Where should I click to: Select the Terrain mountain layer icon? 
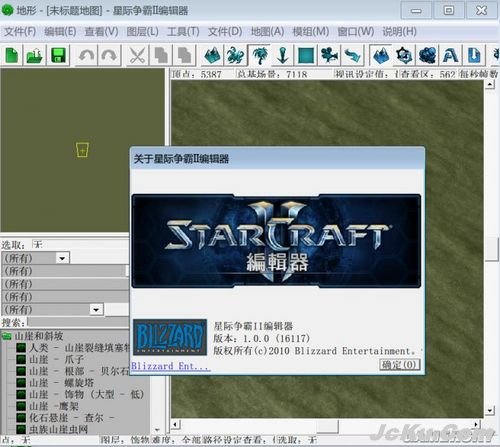click(x=212, y=55)
